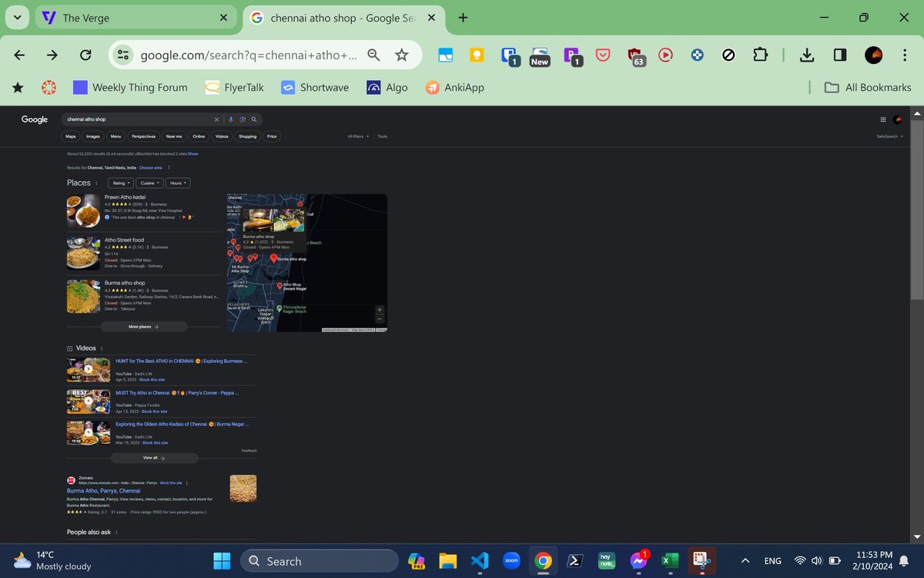The image size is (924, 578).
Task: Go back with the browser back arrow
Action: [20, 55]
